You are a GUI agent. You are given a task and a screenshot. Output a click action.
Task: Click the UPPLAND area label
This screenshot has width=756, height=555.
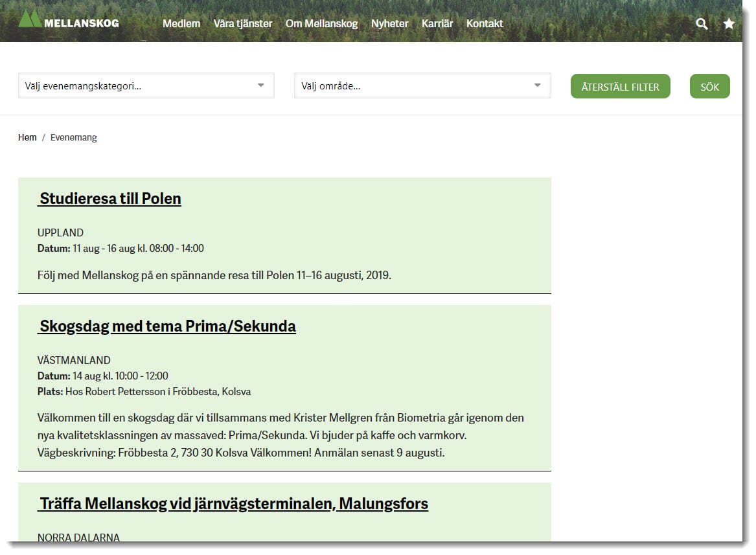tap(60, 233)
